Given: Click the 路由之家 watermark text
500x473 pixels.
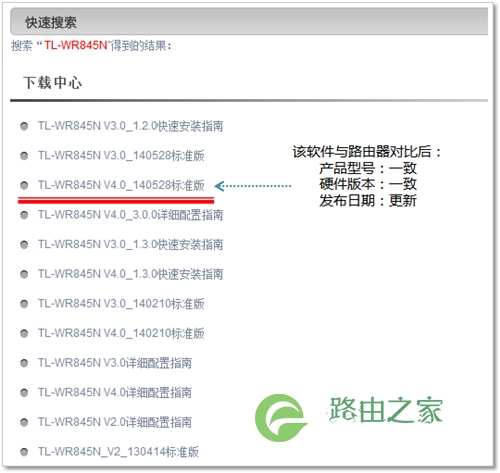Looking at the screenshot, I should pos(385,410).
